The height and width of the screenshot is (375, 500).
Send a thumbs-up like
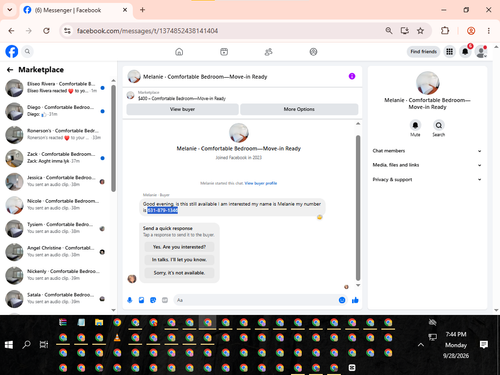[x=355, y=300]
